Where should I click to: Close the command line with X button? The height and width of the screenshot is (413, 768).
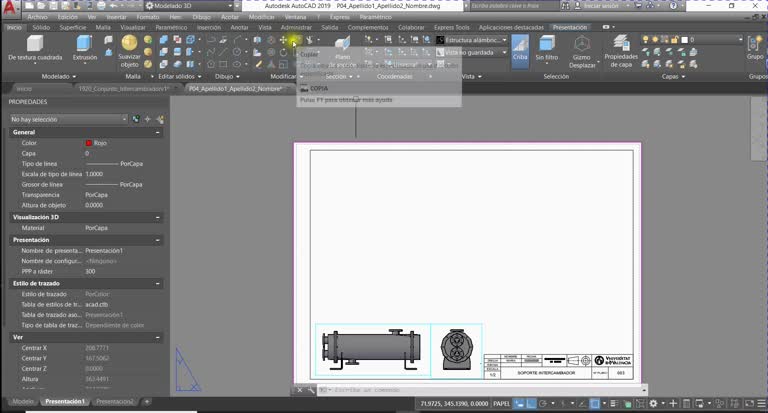click(299, 390)
